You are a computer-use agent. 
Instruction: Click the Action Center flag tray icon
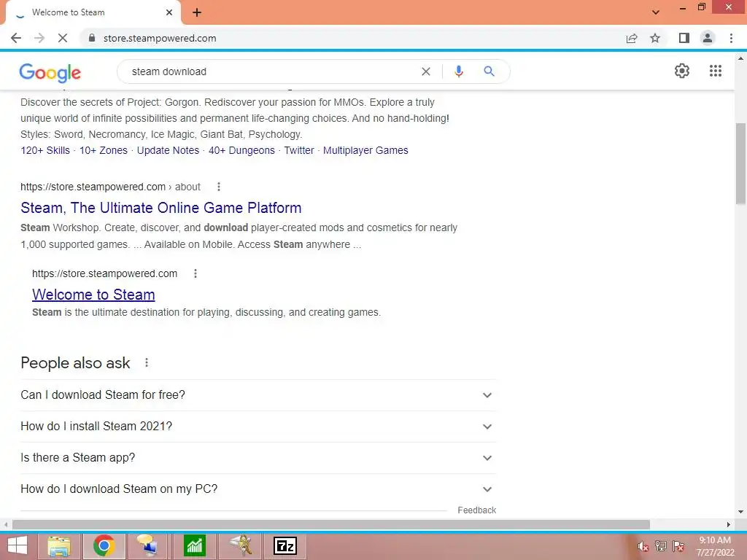point(678,545)
